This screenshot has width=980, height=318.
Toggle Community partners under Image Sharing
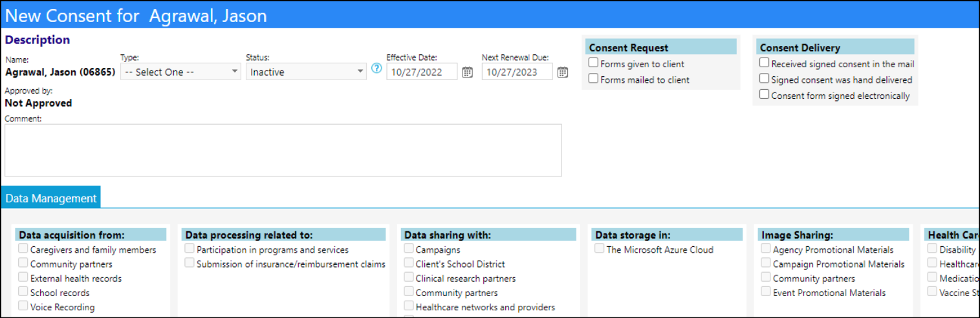point(767,277)
